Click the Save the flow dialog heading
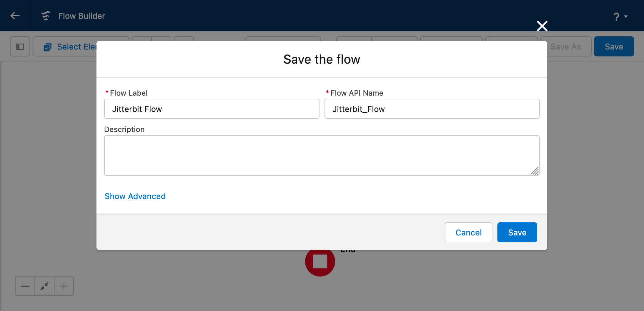This screenshot has height=311, width=644. (x=321, y=59)
